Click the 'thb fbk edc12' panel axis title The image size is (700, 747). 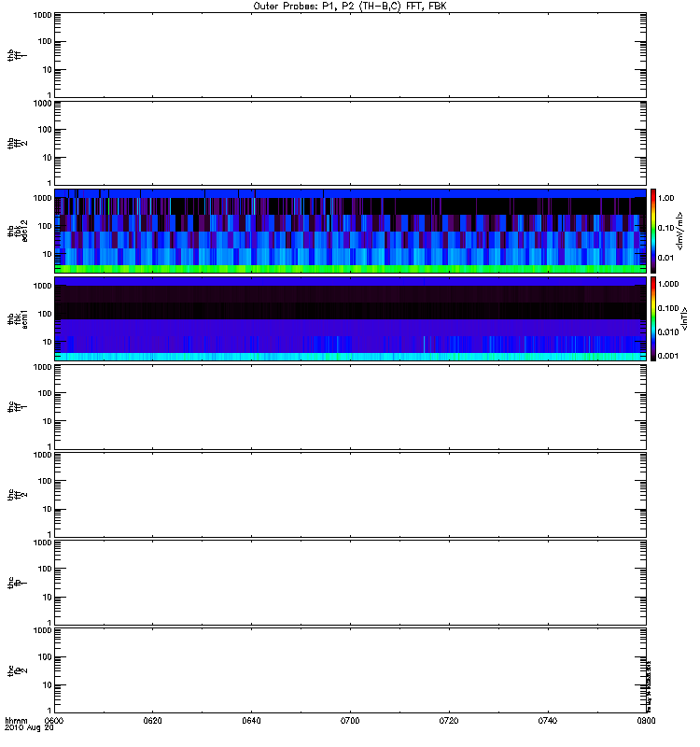[x=18, y=231]
